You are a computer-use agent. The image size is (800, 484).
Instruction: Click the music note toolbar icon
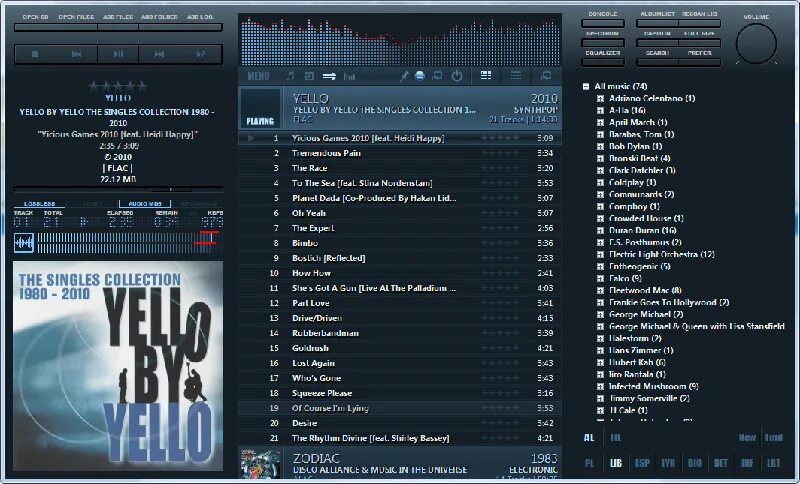click(x=290, y=77)
